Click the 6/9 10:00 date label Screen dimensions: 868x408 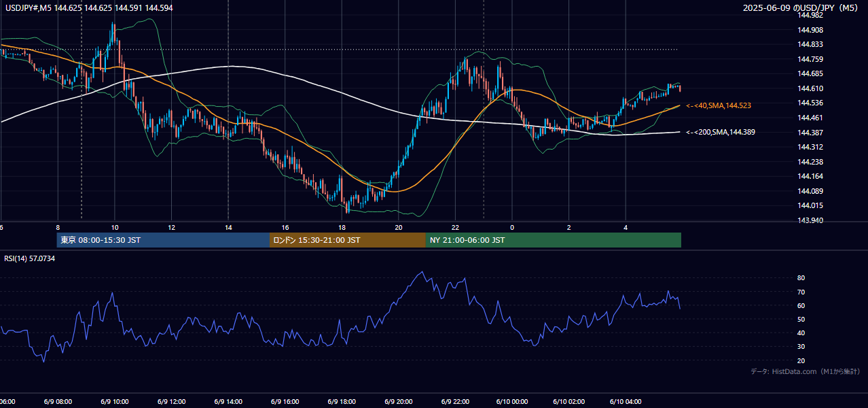pyautogui.click(x=115, y=401)
